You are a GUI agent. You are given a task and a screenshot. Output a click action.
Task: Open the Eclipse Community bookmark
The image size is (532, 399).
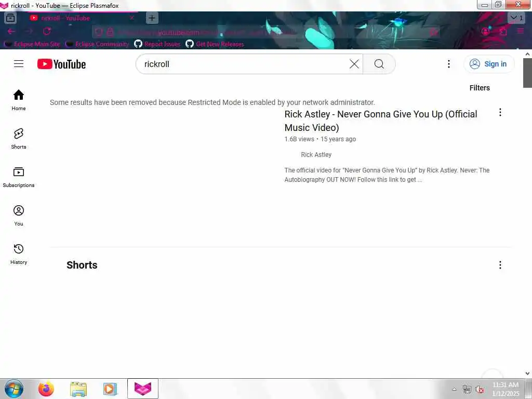97,44
